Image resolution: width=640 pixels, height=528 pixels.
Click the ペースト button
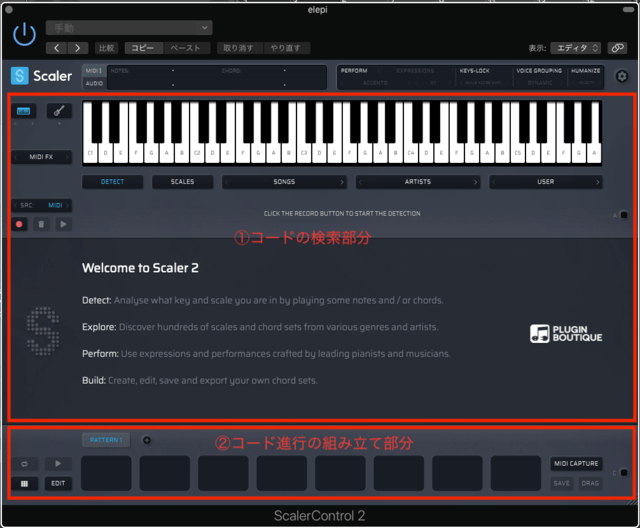[x=187, y=48]
